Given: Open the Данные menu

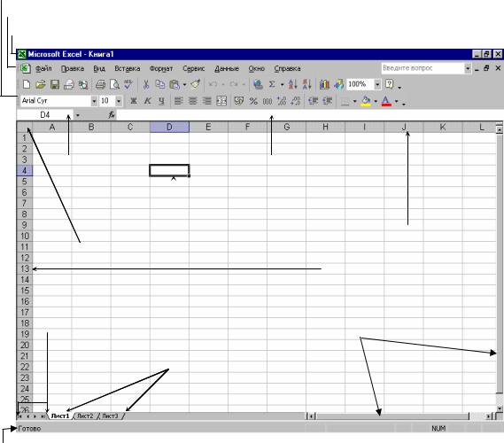Looking at the screenshot, I should coord(227,68).
